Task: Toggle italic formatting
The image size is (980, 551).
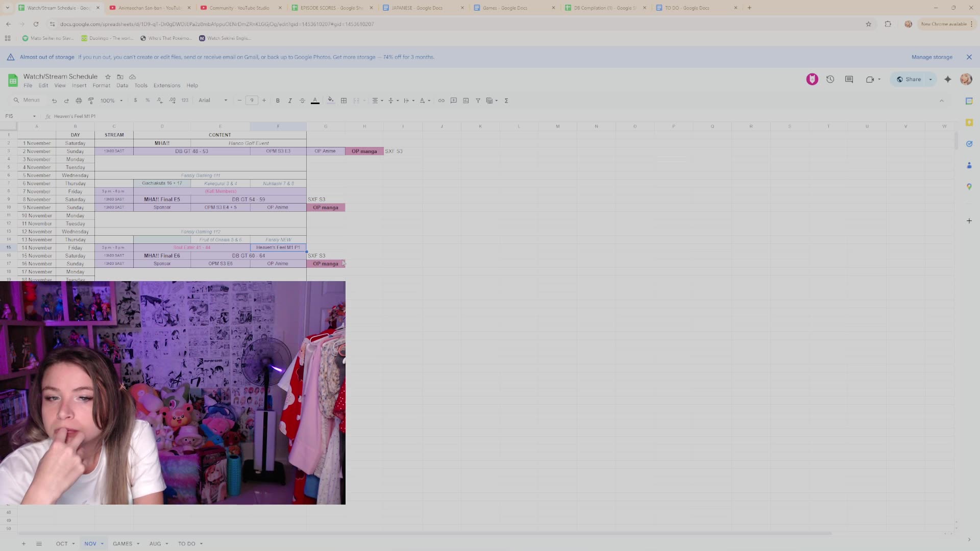Action: [x=290, y=101]
